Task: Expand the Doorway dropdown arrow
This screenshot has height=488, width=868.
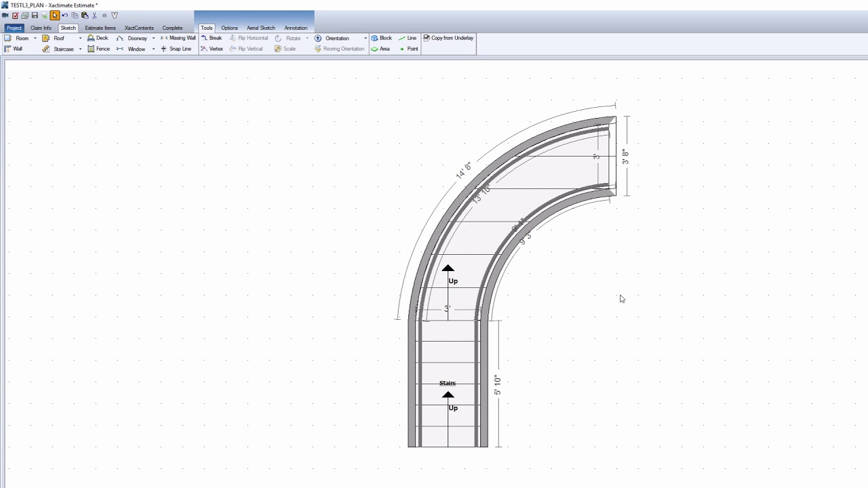Action: click(153, 38)
